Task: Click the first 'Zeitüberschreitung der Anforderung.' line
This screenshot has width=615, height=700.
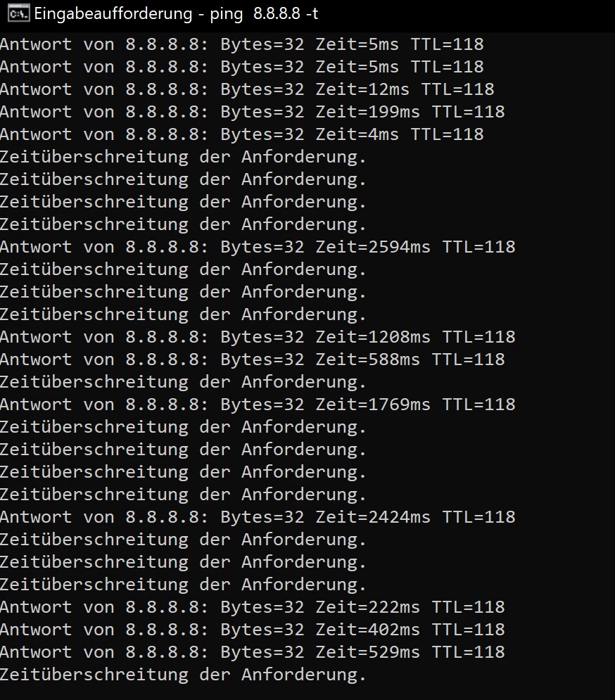Action: (183, 157)
